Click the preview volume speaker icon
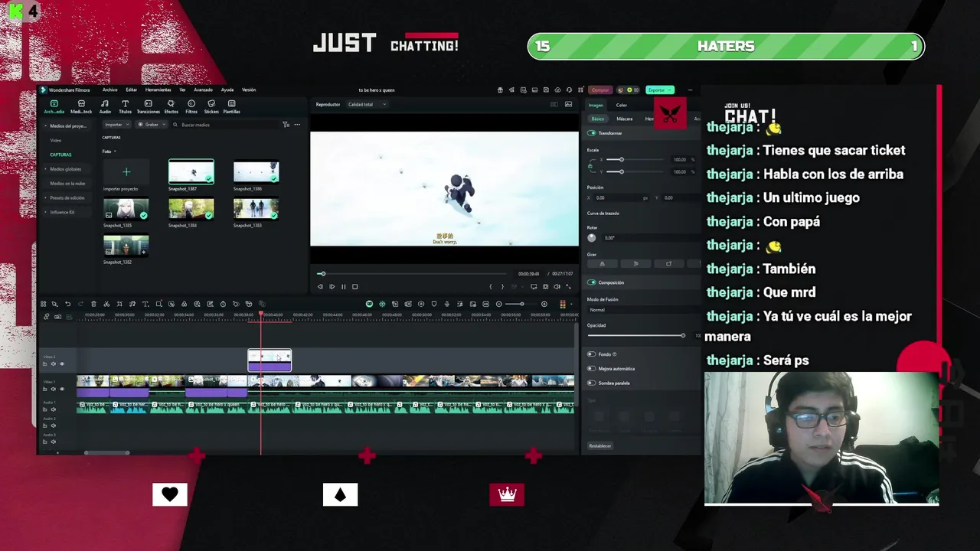980x551 pixels. pos(557,286)
